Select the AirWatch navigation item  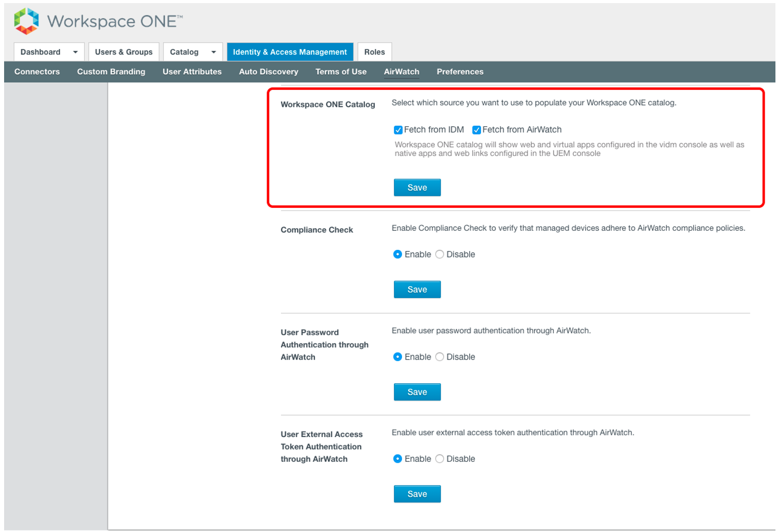click(402, 71)
